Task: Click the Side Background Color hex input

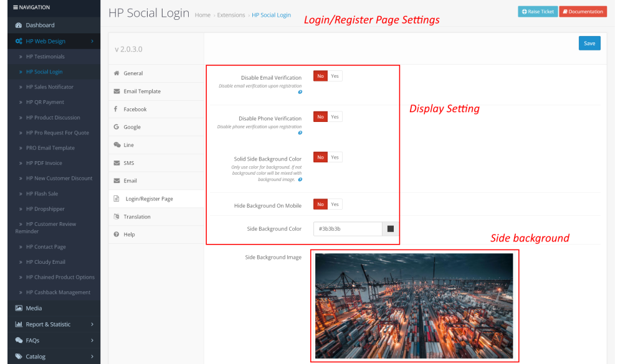Action: (x=348, y=228)
